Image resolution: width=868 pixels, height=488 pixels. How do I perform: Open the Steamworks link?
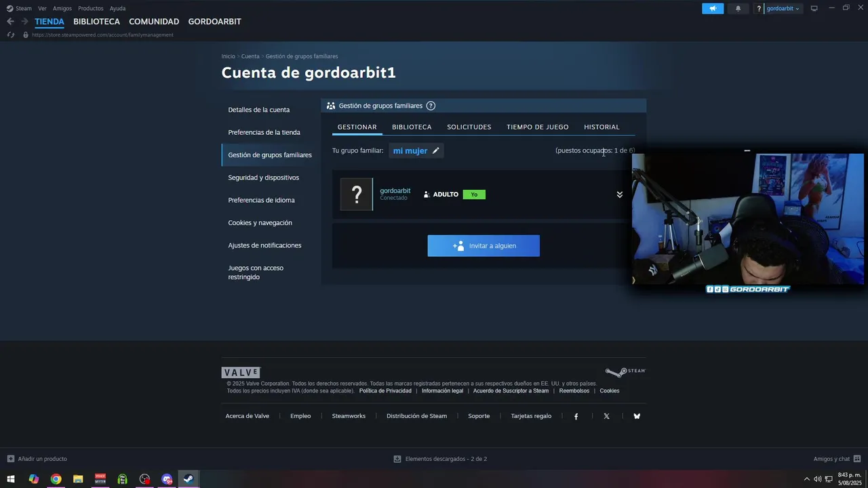coord(349,416)
